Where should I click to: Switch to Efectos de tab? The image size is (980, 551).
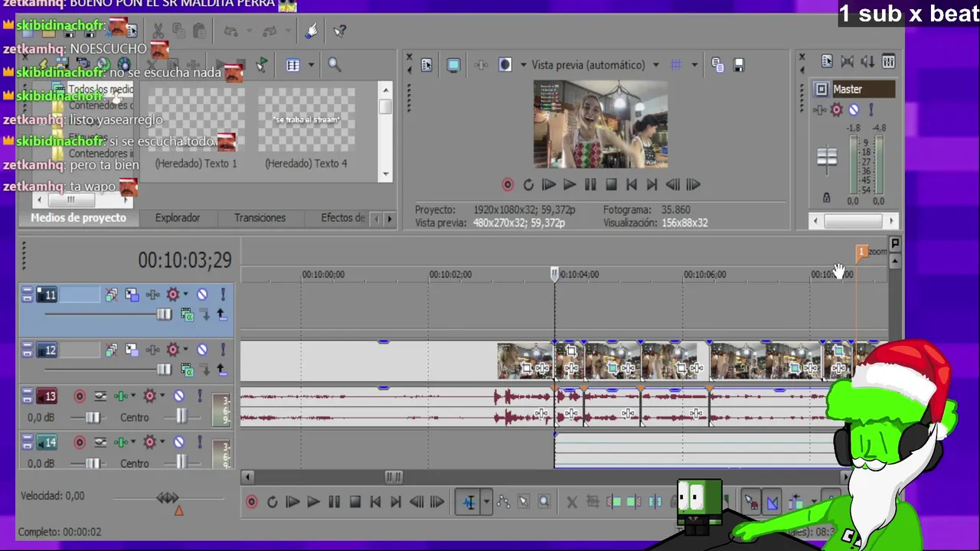click(342, 218)
